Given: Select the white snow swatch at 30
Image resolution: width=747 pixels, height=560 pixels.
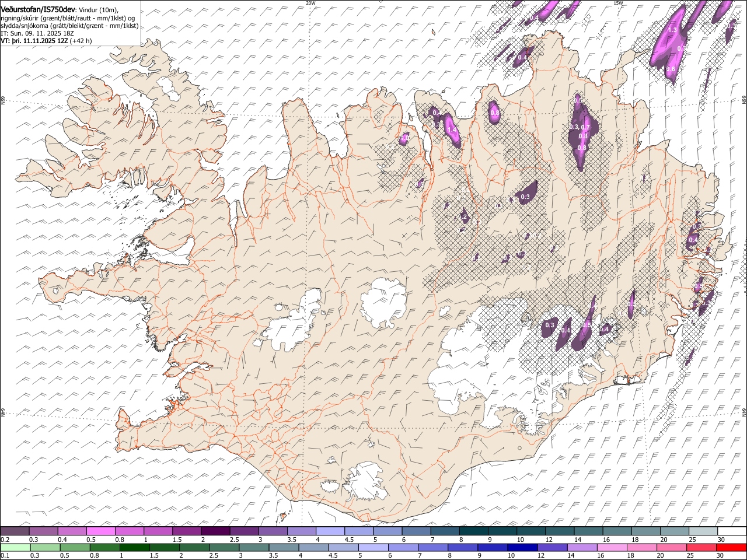Looking at the screenshot, I should tap(731, 531).
